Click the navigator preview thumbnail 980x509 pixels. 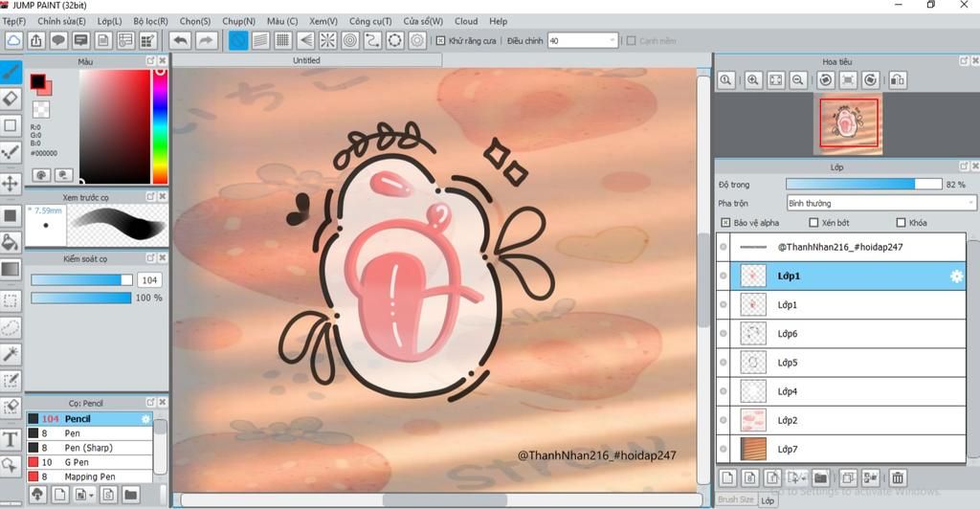[x=848, y=123]
